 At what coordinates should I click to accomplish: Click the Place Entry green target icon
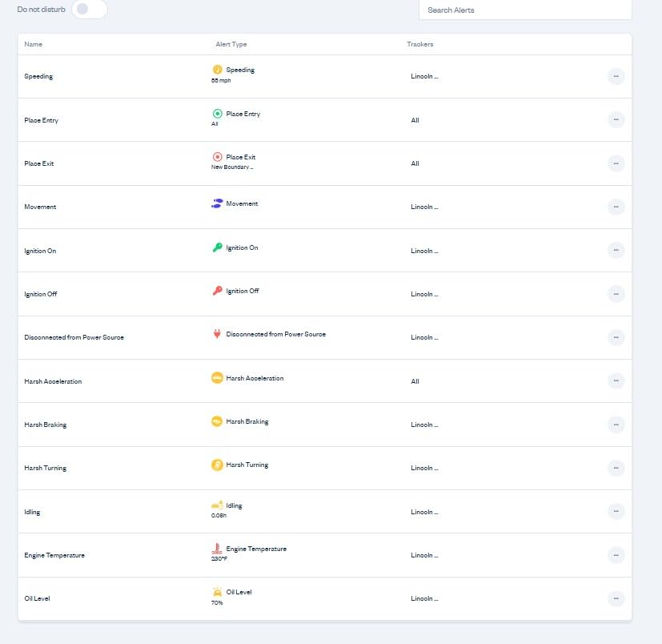pyautogui.click(x=217, y=114)
